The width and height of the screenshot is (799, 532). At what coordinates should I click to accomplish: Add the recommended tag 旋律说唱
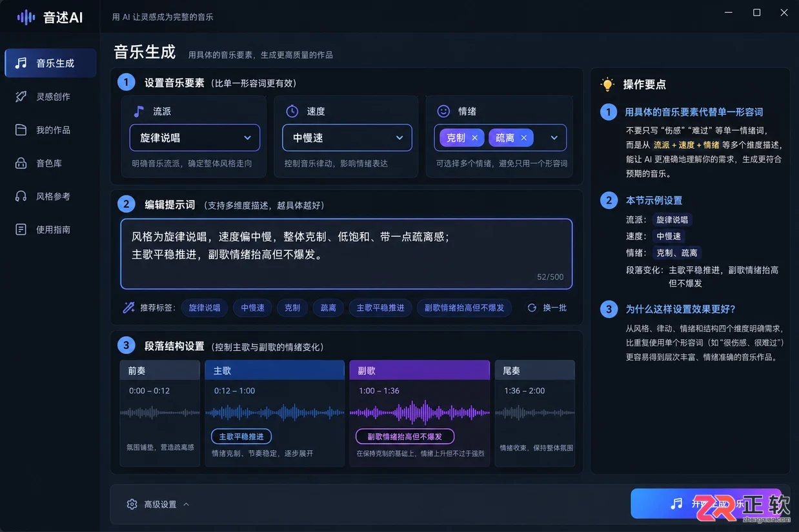pos(205,308)
